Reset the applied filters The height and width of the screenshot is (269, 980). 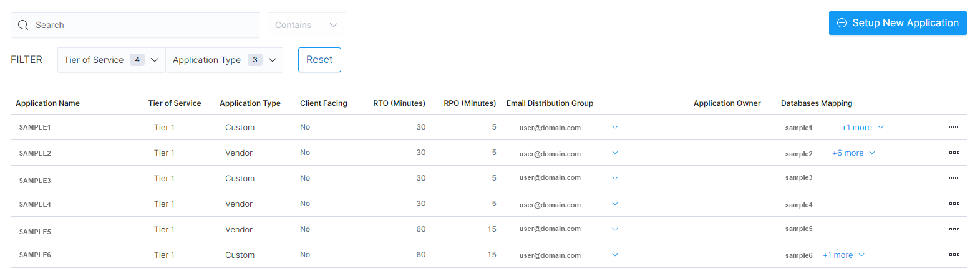319,60
